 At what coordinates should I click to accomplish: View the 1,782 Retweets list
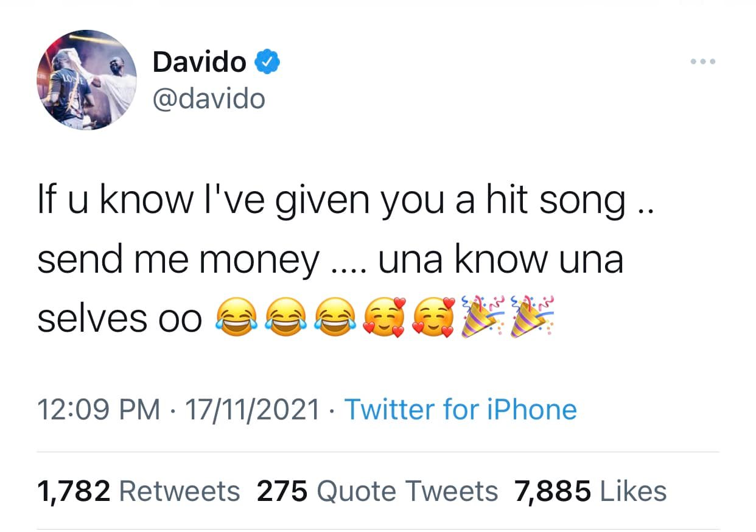pos(139,491)
